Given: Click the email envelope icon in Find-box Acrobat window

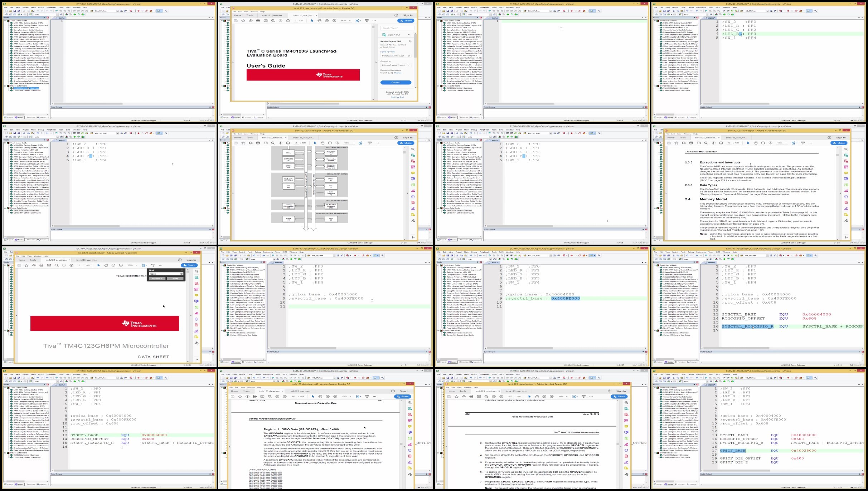Looking at the screenshot, I should (x=49, y=265).
